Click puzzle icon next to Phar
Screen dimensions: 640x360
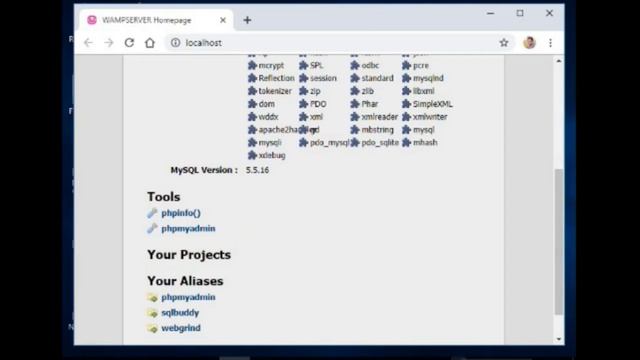pyautogui.click(x=355, y=104)
